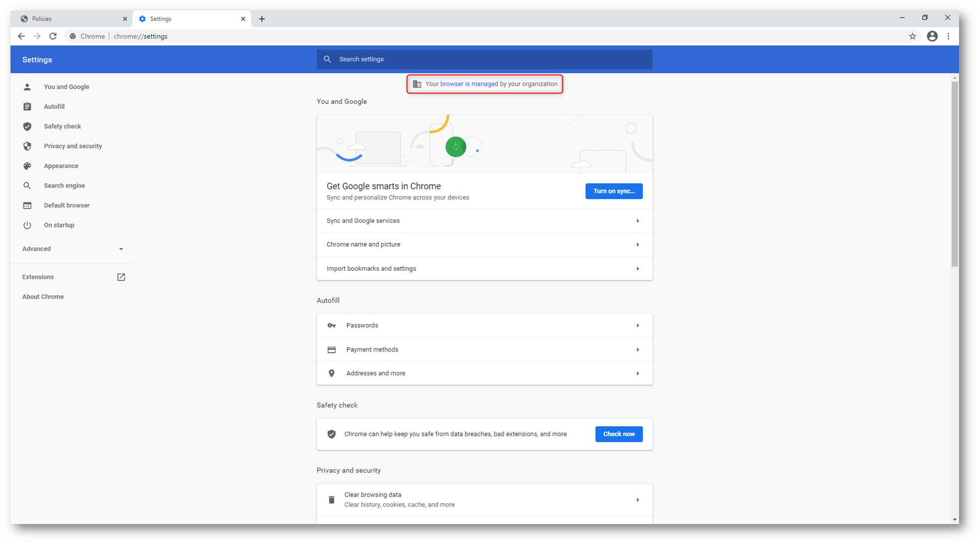The height and width of the screenshot is (545, 980).
Task: Open the Payment methods row arrow
Action: click(637, 350)
